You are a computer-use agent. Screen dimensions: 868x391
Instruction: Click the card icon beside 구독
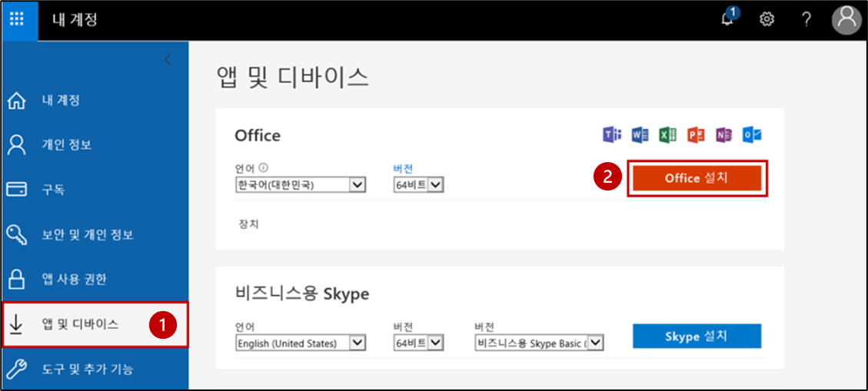[x=17, y=190]
